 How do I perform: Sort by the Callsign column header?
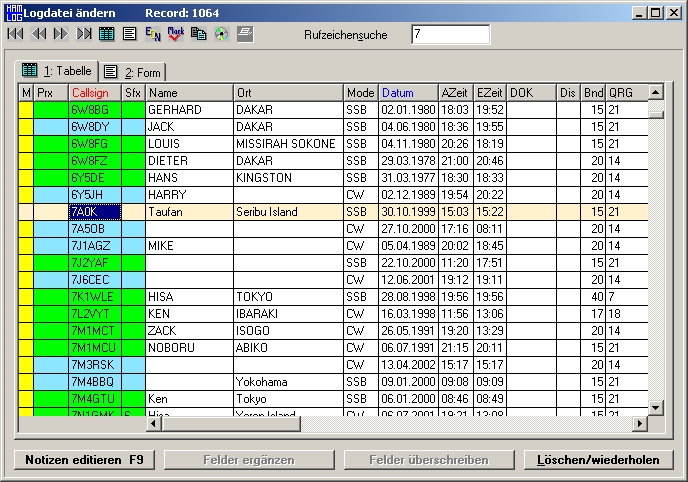click(x=94, y=93)
